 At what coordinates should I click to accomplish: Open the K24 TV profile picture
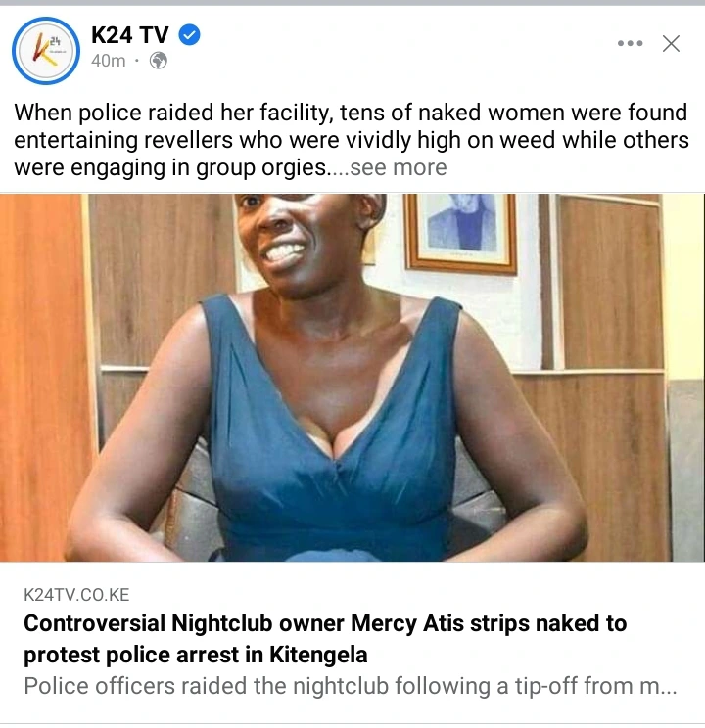[46, 51]
